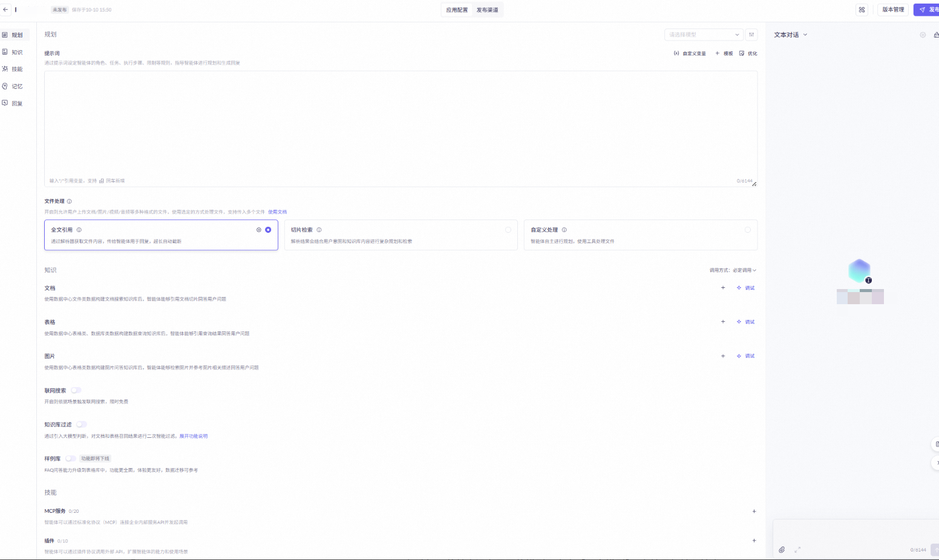Click the 功能即将下线 tag
The width and height of the screenshot is (939, 560).
pos(96,458)
